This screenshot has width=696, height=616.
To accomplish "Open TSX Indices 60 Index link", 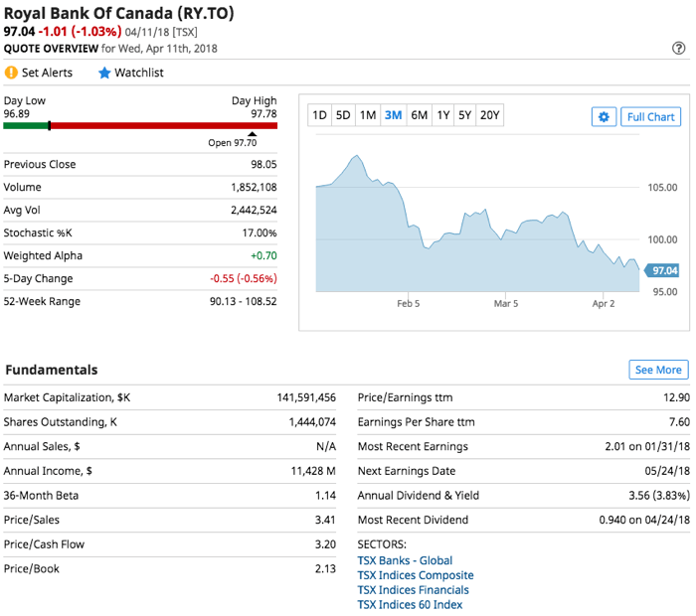I will coord(410,604).
